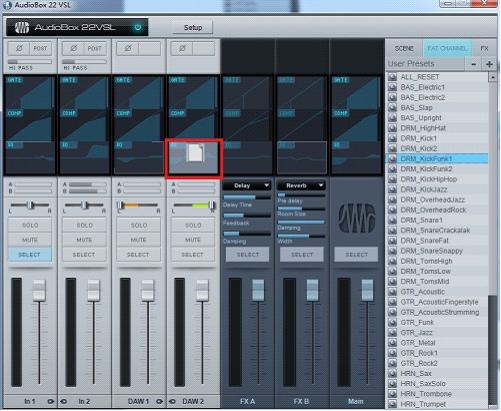Switch to the FX tab
The height and width of the screenshot is (411, 501).
coord(484,49)
